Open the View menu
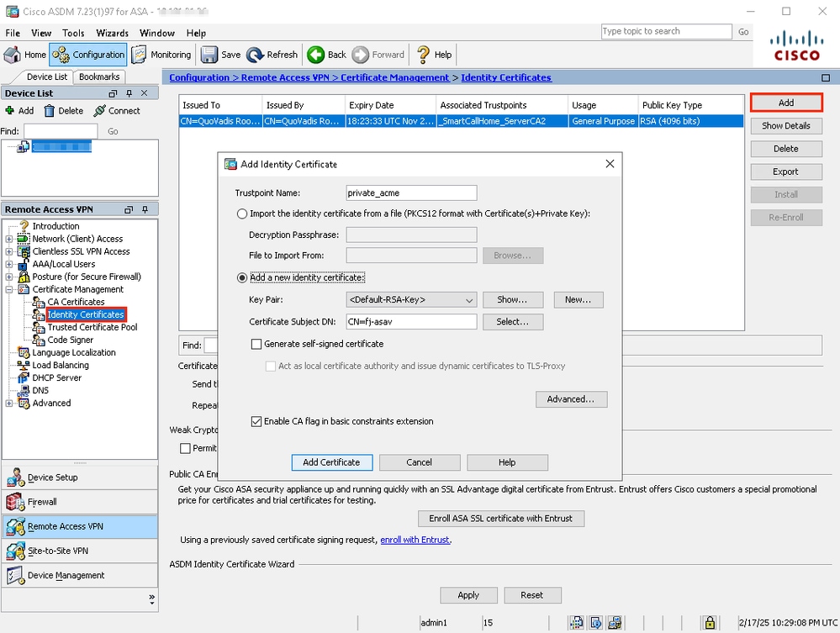The image size is (840, 633). (41, 33)
